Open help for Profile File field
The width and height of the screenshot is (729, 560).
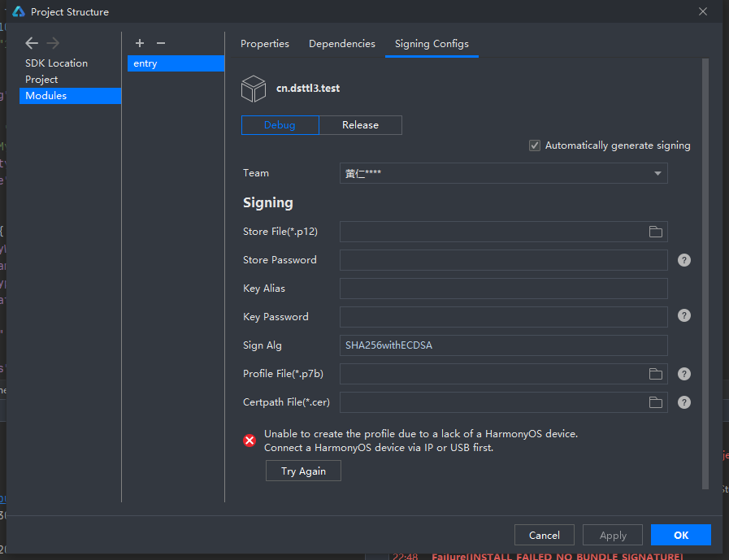pyautogui.click(x=684, y=374)
